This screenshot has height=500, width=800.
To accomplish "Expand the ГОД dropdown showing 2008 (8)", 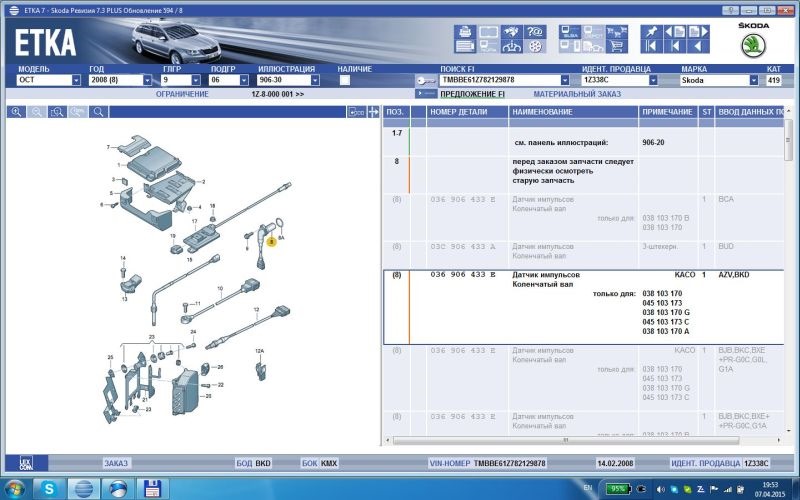I will [147, 80].
